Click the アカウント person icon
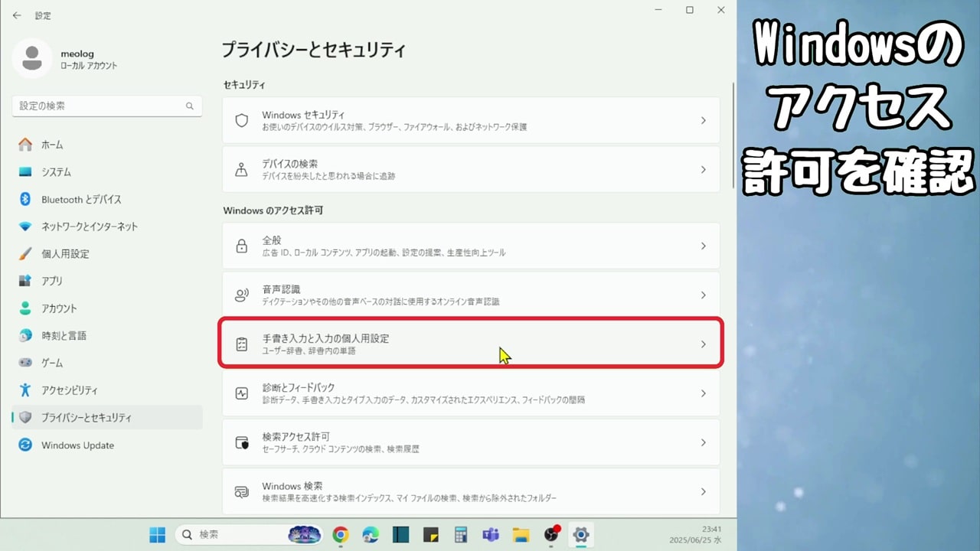Screen dimensions: 980x551 [x=25, y=308]
